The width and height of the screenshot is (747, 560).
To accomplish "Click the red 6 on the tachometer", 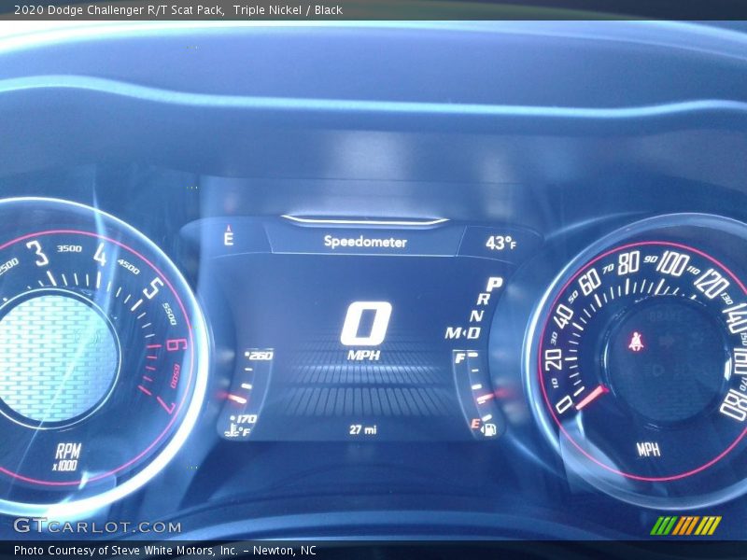I will (177, 344).
